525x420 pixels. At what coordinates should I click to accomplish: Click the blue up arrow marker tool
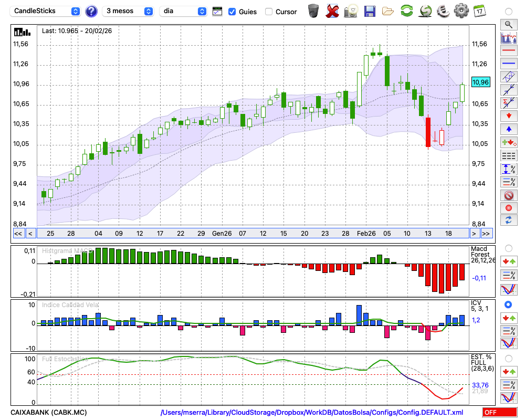[x=509, y=129]
